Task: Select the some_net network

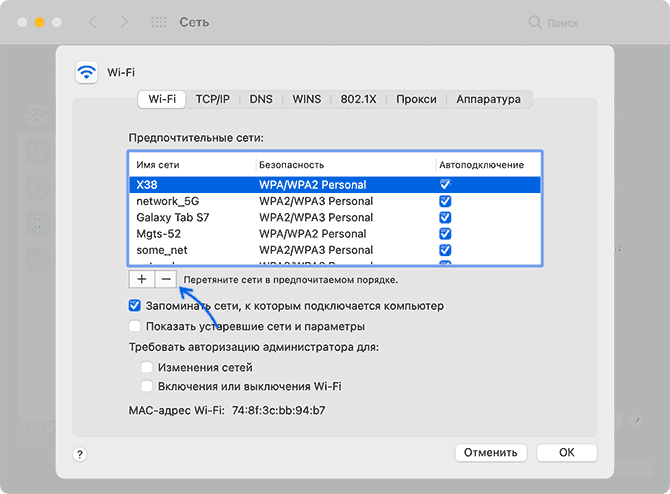Action: pos(335,250)
